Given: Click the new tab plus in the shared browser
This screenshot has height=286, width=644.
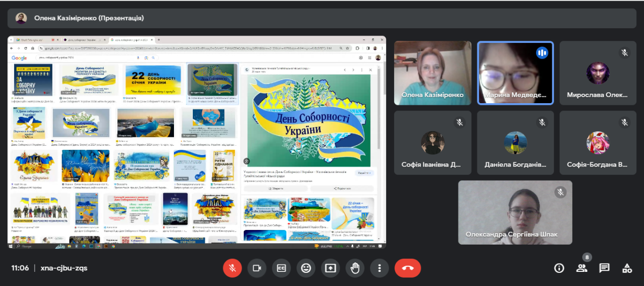Looking at the screenshot, I should pyautogui.click(x=158, y=40).
